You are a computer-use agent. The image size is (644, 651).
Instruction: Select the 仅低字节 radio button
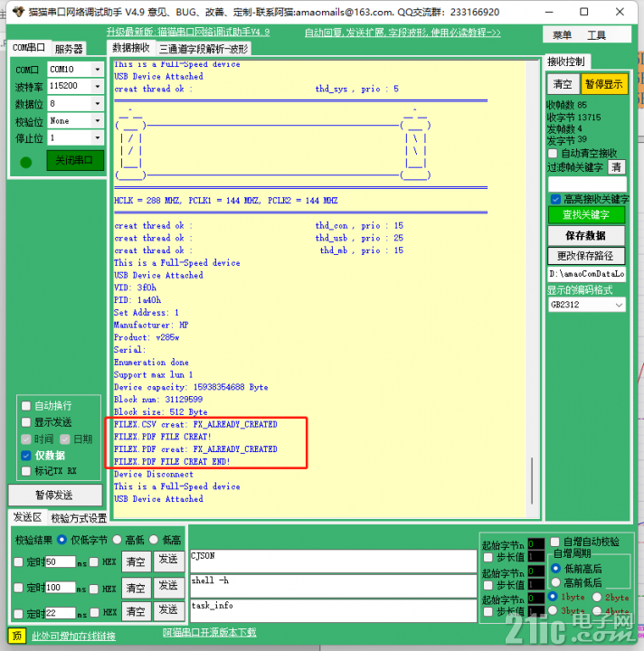tap(62, 540)
